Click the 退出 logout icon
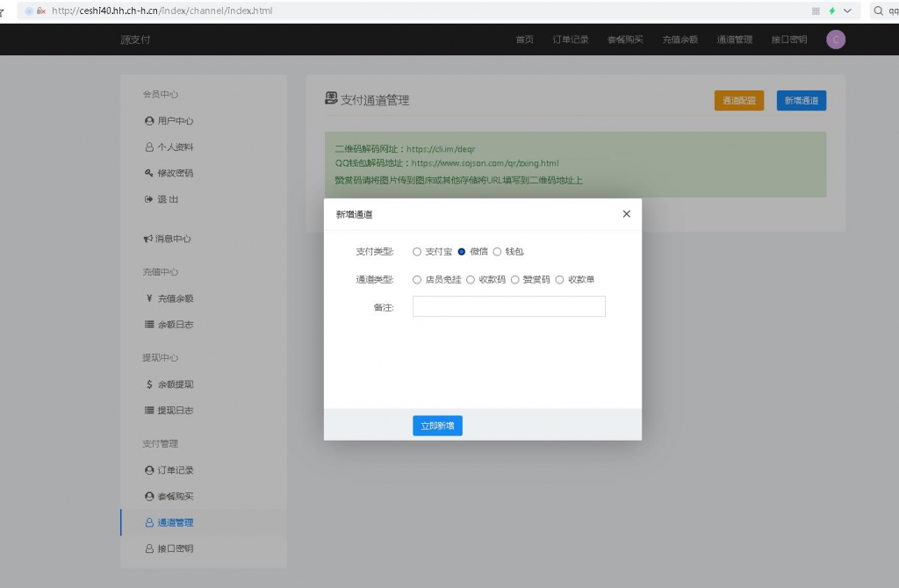The width and height of the screenshot is (899, 588). click(149, 199)
